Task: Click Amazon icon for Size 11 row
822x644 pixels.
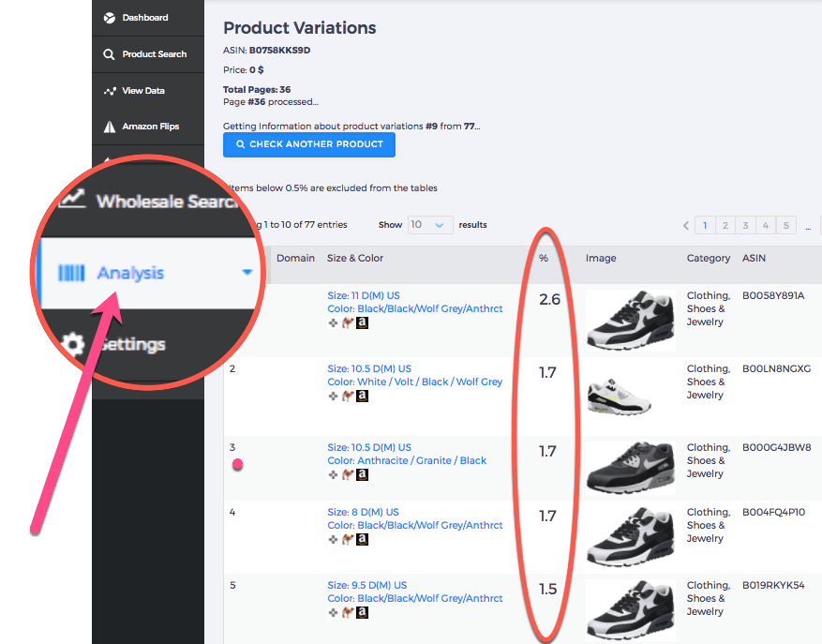Action: click(363, 323)
